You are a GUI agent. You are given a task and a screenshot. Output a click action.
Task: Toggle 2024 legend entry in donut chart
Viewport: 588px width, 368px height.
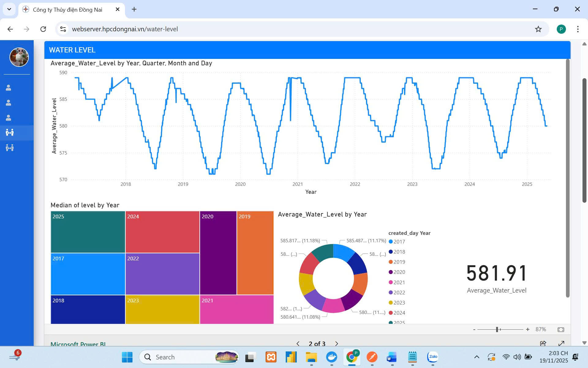click(x=397, y=313)
